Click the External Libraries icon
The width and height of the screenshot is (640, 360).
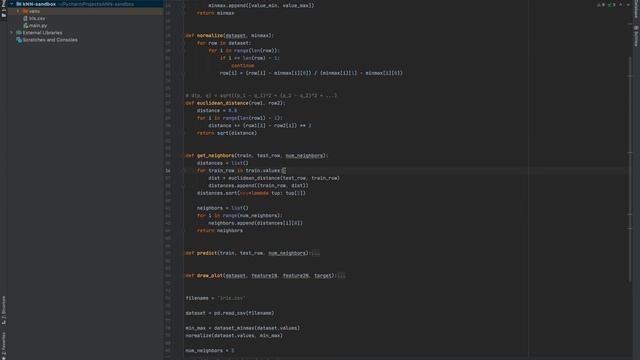[19, 33]
